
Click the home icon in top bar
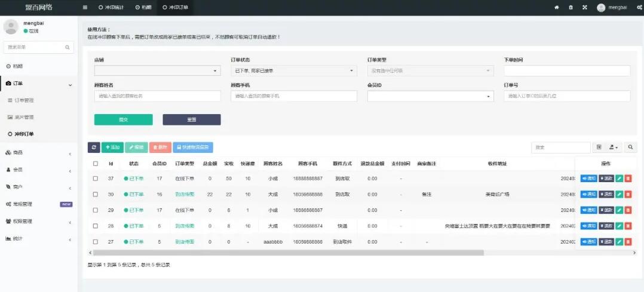557,7
